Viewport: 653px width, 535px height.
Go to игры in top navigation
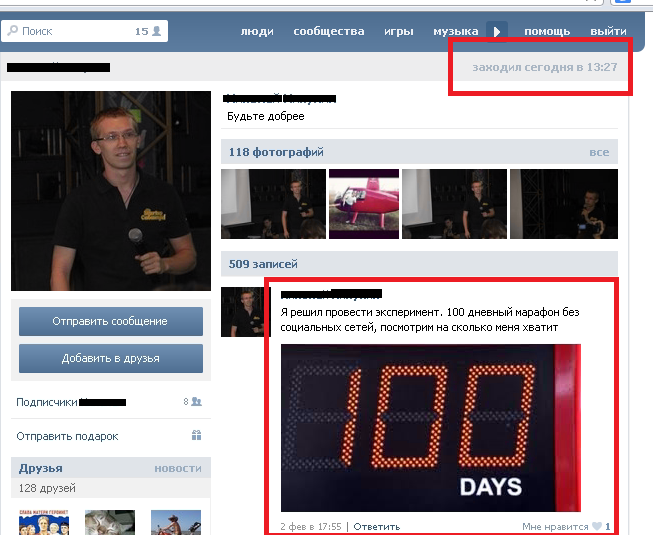coord(398,31)
